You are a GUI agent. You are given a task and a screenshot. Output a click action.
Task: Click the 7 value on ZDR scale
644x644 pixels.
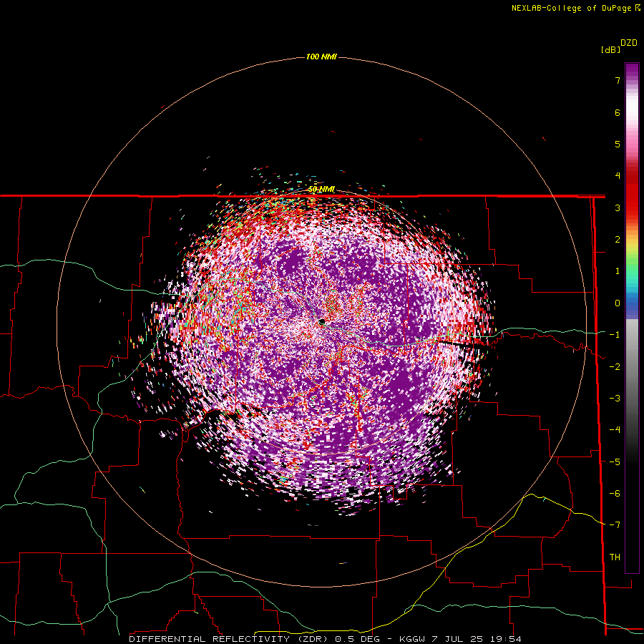pyautogui.click(x=618, y=80)
